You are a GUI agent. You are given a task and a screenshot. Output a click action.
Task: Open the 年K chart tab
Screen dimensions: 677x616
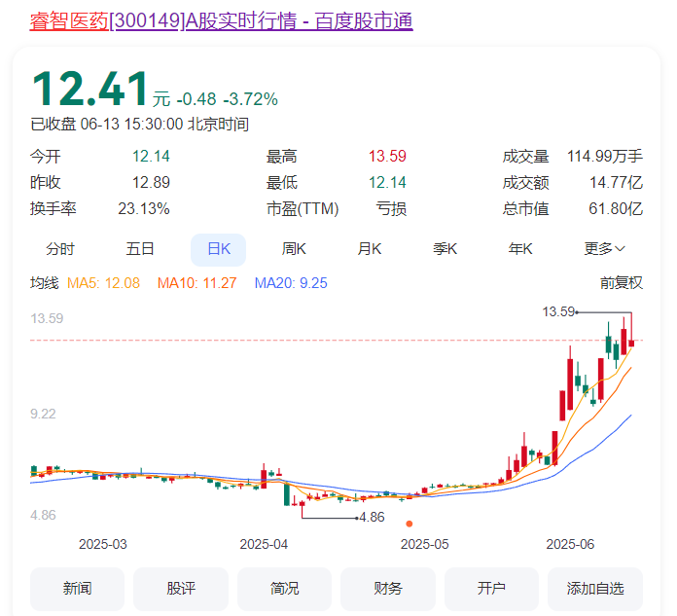pyautogui.click(x=520, y=249)
